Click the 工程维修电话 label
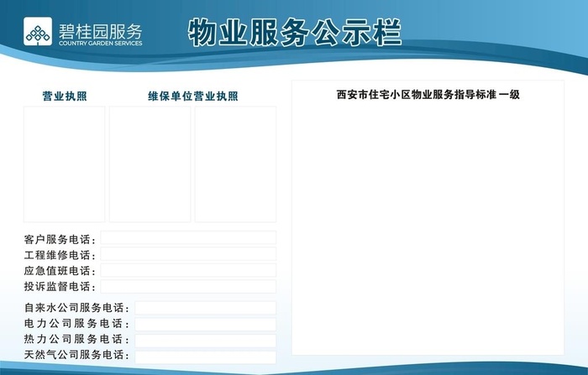This screenshot has width=588, height=375. point(60,255)
